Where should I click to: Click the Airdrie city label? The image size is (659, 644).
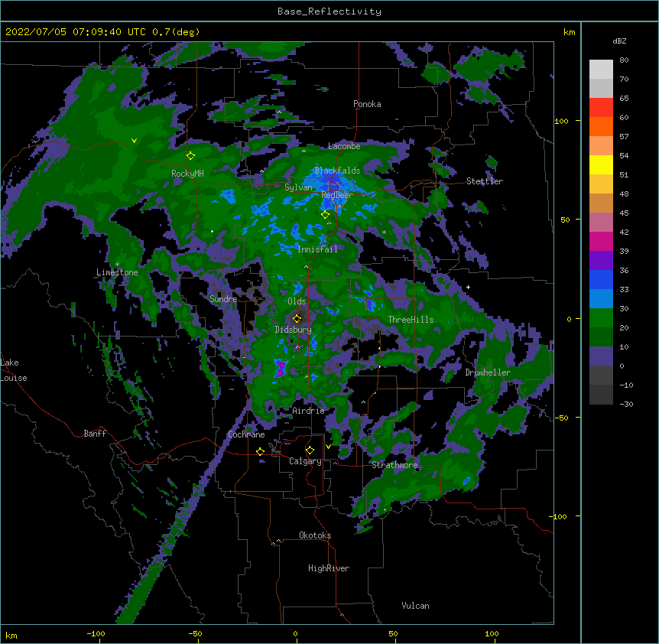(309, 411)
